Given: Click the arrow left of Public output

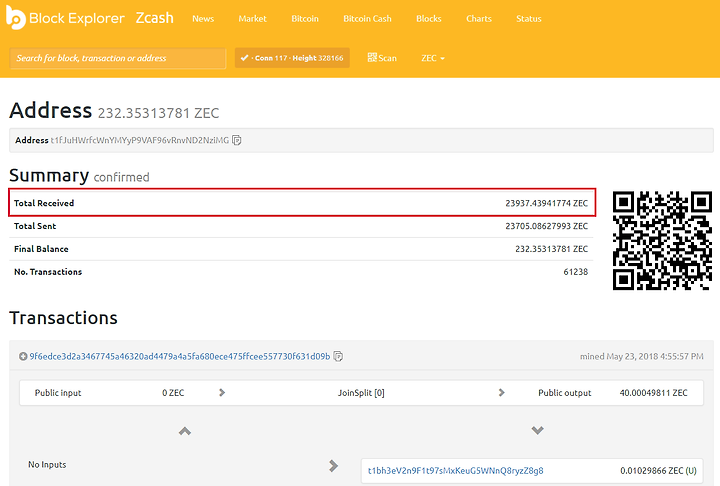Looking at the screenshot, I should [501, 393].
